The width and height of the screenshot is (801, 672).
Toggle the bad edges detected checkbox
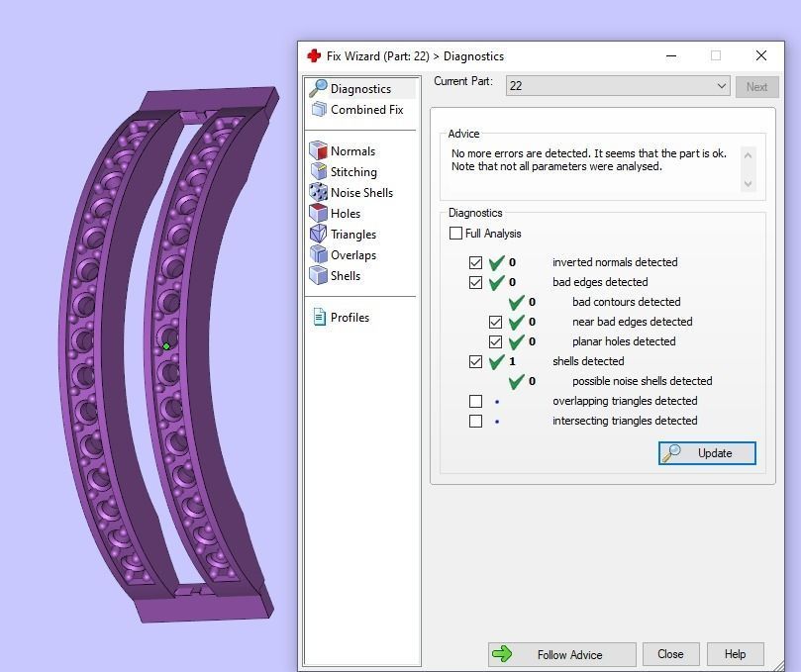click(x=475, y=282)
